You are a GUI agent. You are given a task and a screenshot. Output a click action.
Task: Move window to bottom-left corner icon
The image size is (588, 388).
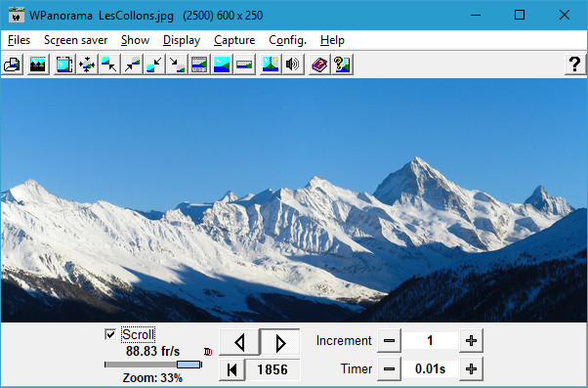pyautogui.click(x=154, y=65)
